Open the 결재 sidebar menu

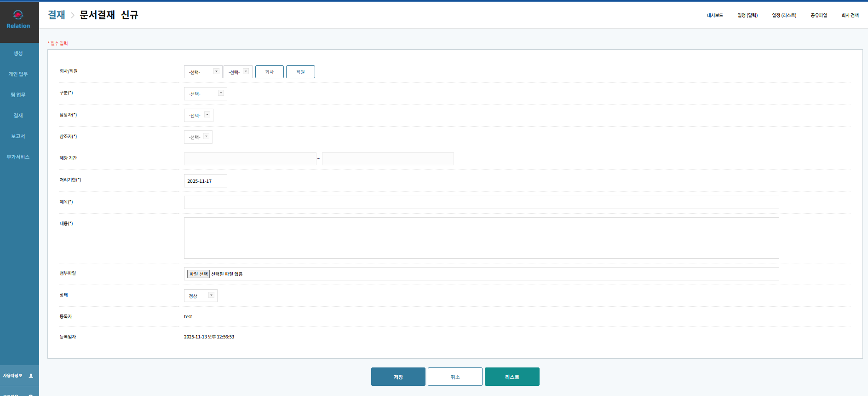coord(18,116)
